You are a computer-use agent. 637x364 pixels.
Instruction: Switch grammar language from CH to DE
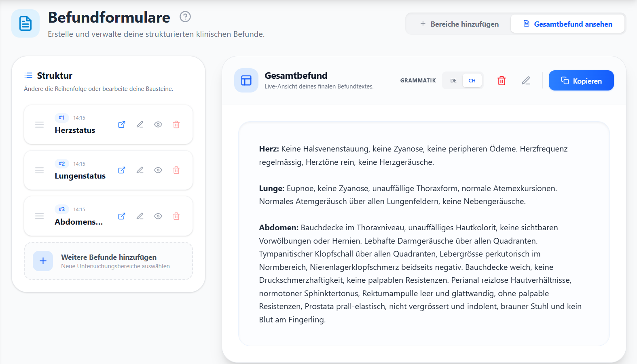coord(453,80)
